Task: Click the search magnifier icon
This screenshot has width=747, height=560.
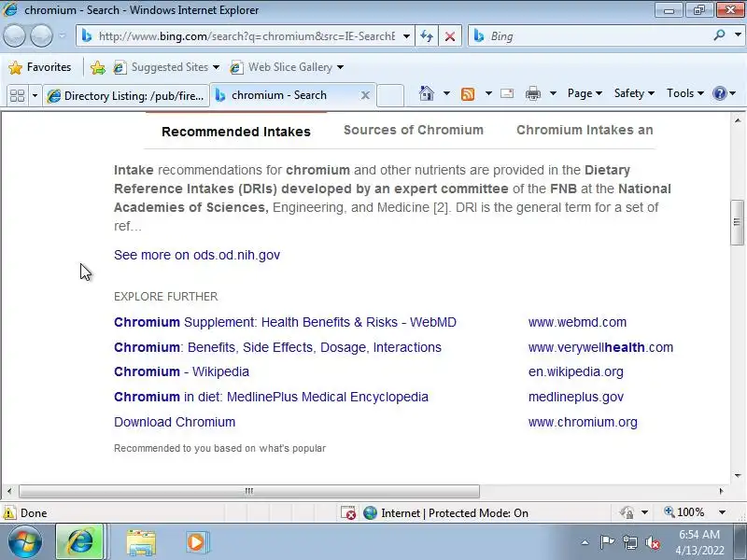Action: tap(719, 35)
